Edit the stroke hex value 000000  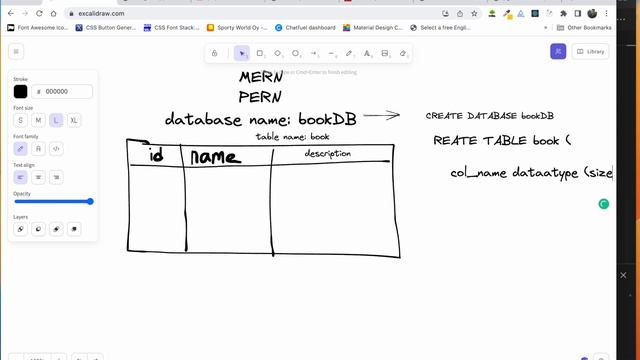pos(62,91)
